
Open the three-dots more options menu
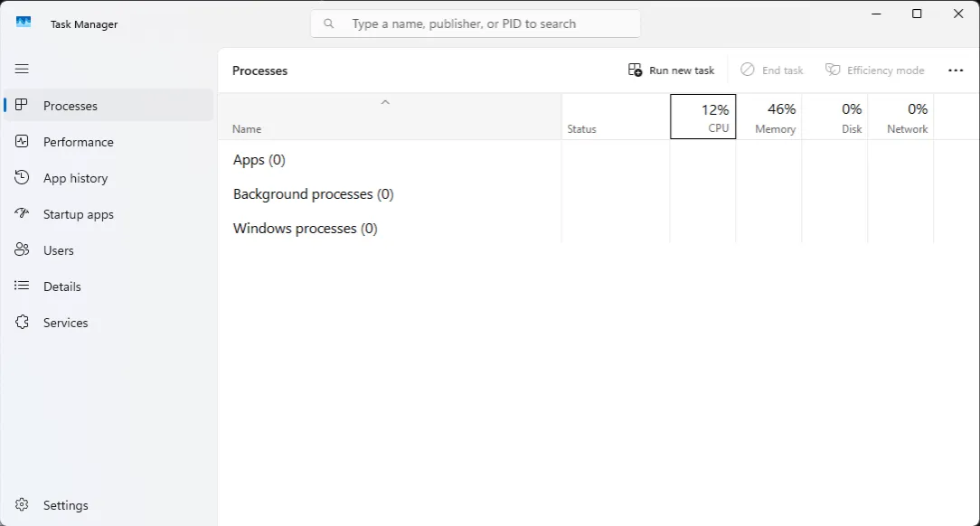[x=955, y=70]
